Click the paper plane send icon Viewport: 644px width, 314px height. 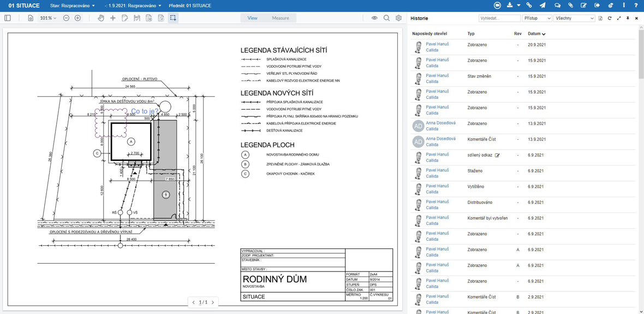pyautogui.click(x=542, y=5)
